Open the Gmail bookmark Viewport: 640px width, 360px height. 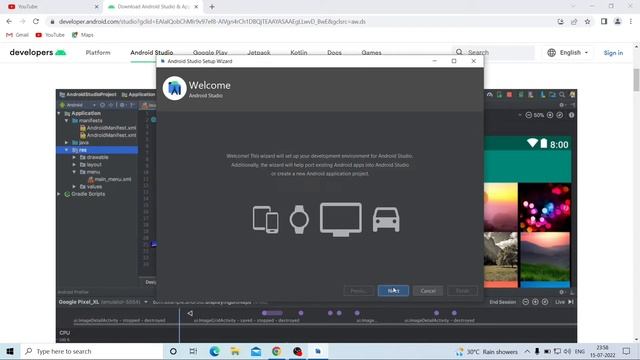pyautogui.click(x=18, y=35)
